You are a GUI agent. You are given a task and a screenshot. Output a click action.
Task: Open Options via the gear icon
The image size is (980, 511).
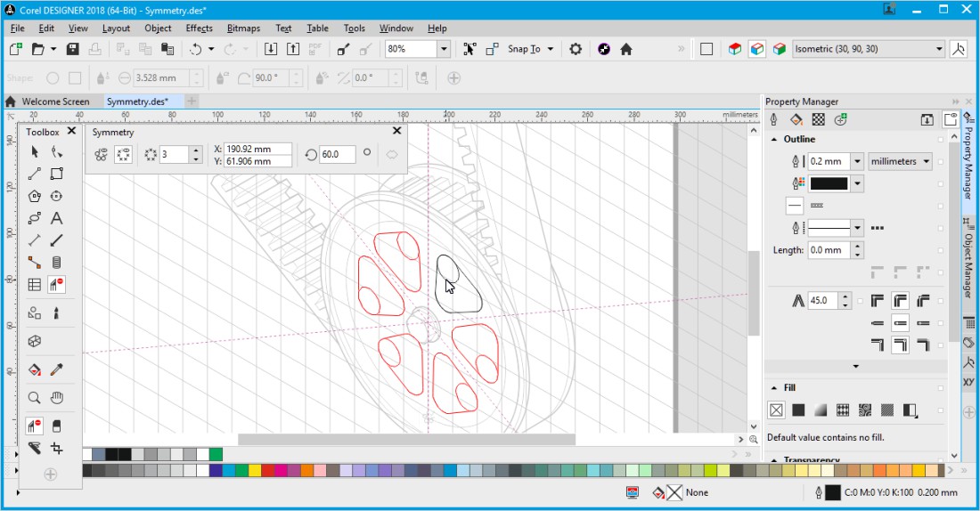(576, 49)
